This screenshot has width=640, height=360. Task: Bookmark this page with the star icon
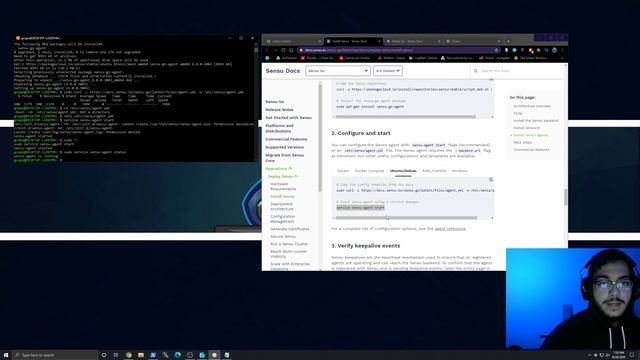point(496,50)
